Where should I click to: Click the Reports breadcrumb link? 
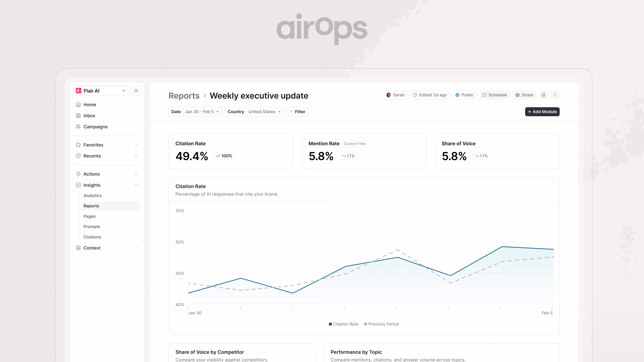pyautogui.click(x=184, y=96)
